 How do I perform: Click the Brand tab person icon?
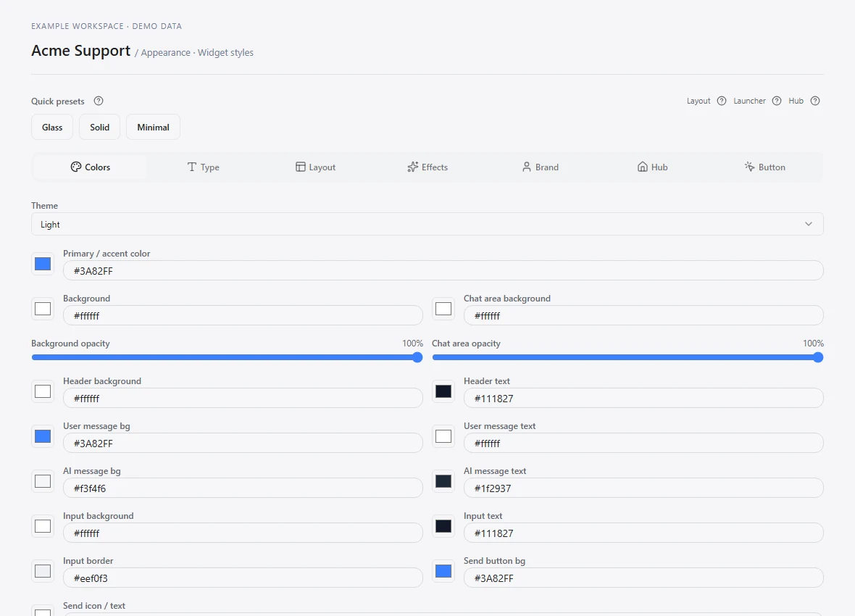pos(526,167)
